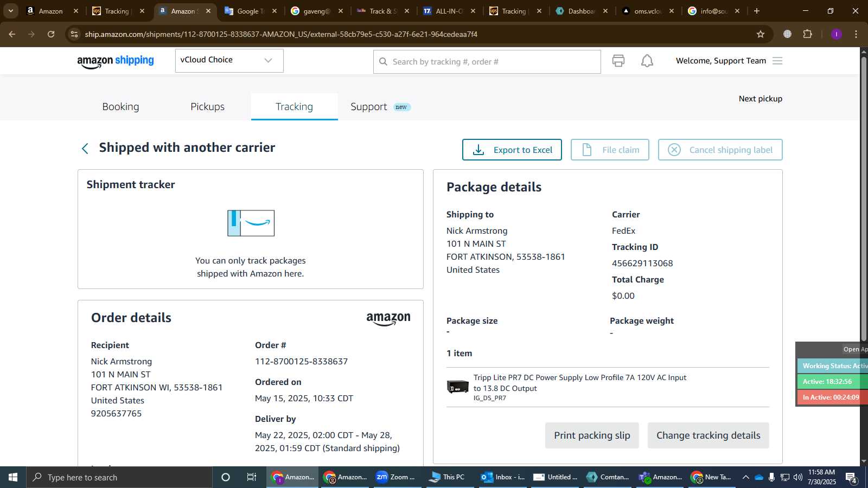
Task: Open Outlook Inbox in taskbar
Action: [502, 477]
